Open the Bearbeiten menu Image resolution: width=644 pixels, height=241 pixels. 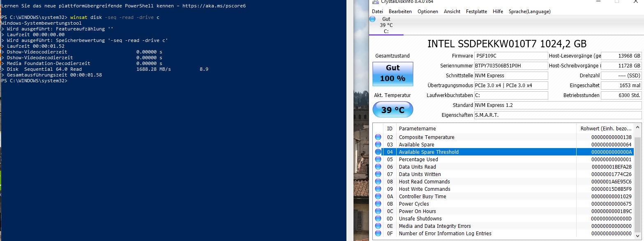(x=400, y=12)
